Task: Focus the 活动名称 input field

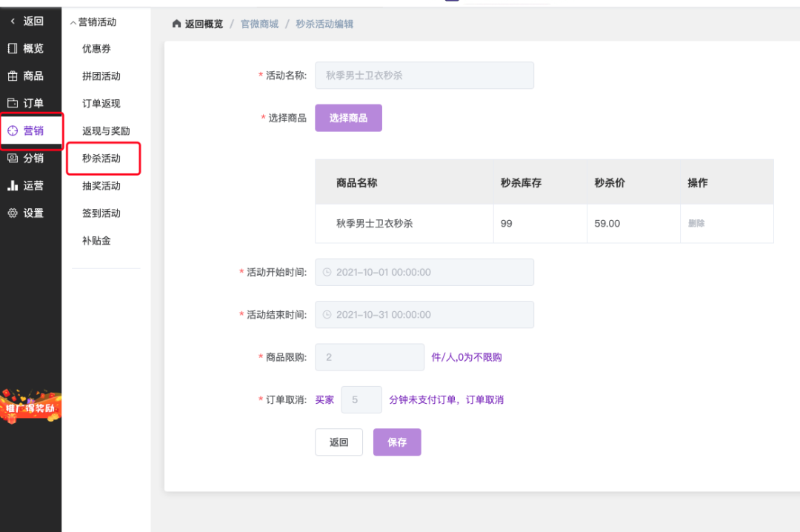Action: pos(424,76)
